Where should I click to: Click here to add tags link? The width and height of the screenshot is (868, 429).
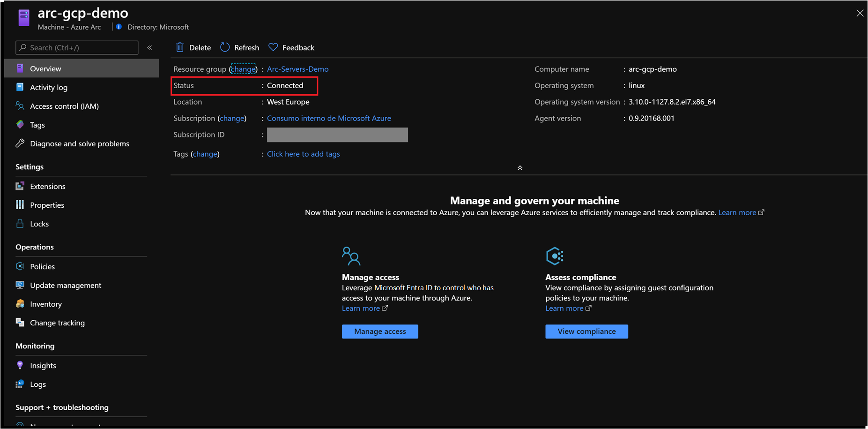pos(304,154)
